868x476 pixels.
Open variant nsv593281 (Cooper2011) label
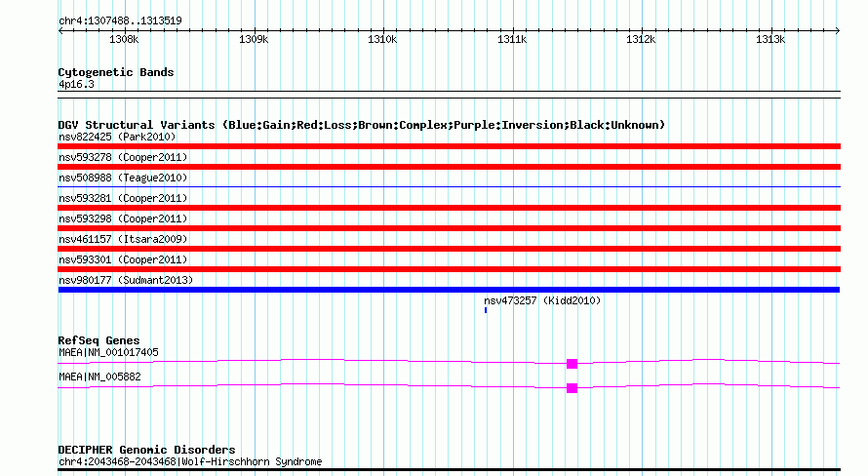pyautogui.click(x=123, y=199)
